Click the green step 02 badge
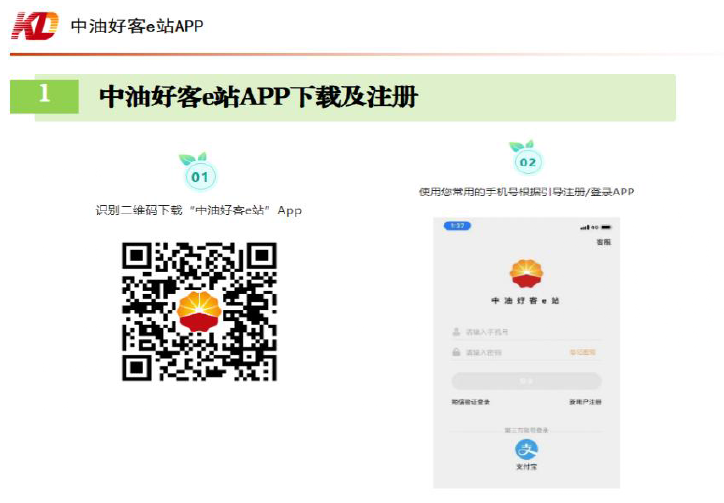The image size is (724, 503). (526, 160)
